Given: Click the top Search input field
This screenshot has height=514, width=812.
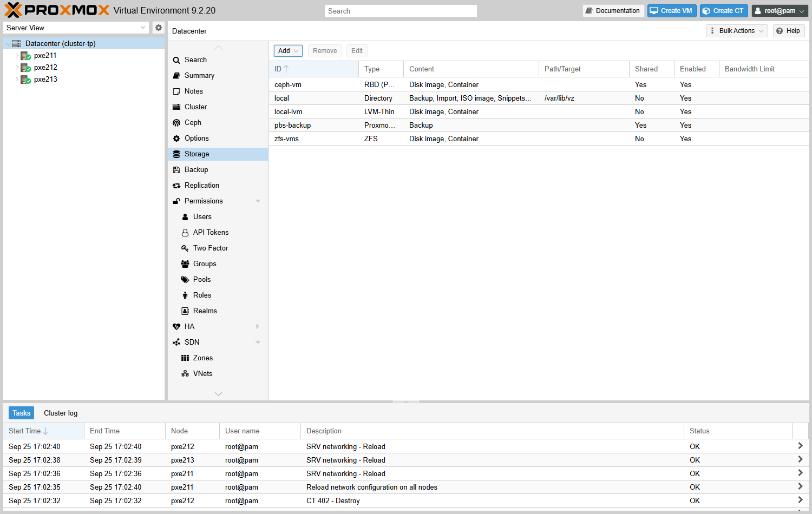Looking at the screenshot, I should coord(401,11).
